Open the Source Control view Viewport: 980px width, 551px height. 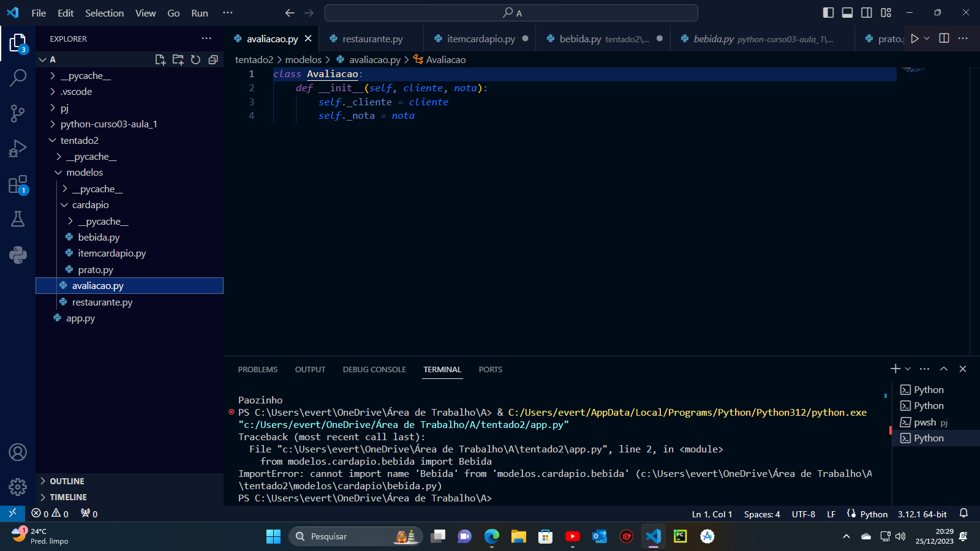click(x=18, y=113)
